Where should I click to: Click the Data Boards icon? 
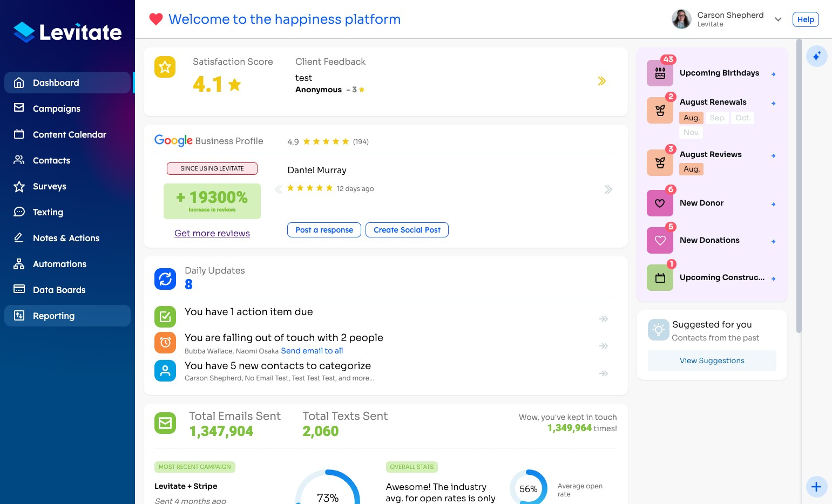pyautogui.click(x=19, y=289)
